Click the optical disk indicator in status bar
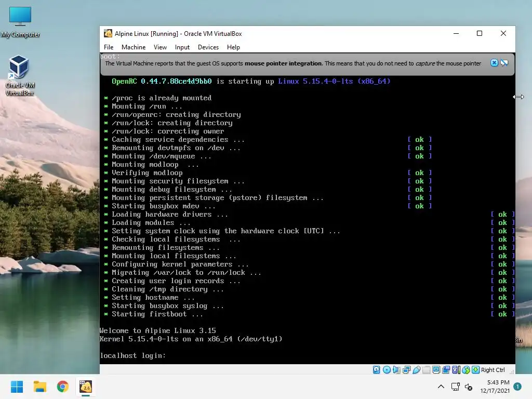The height and width of the screenshot is (399, 532). 387,370
